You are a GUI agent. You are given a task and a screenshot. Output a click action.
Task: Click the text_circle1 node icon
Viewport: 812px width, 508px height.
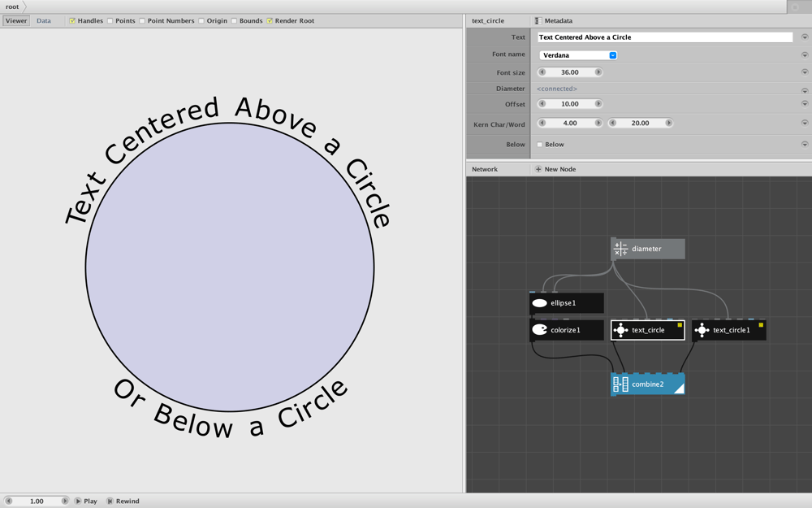[702, 330]
